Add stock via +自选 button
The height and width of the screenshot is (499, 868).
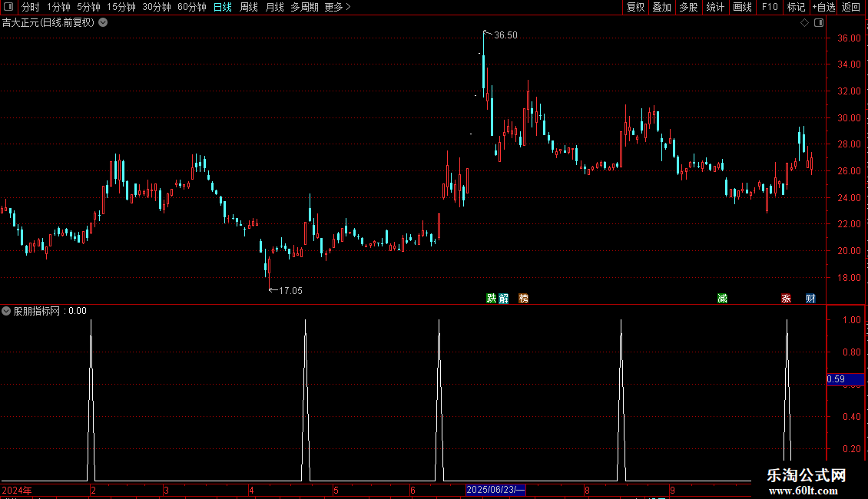[823, 7]
